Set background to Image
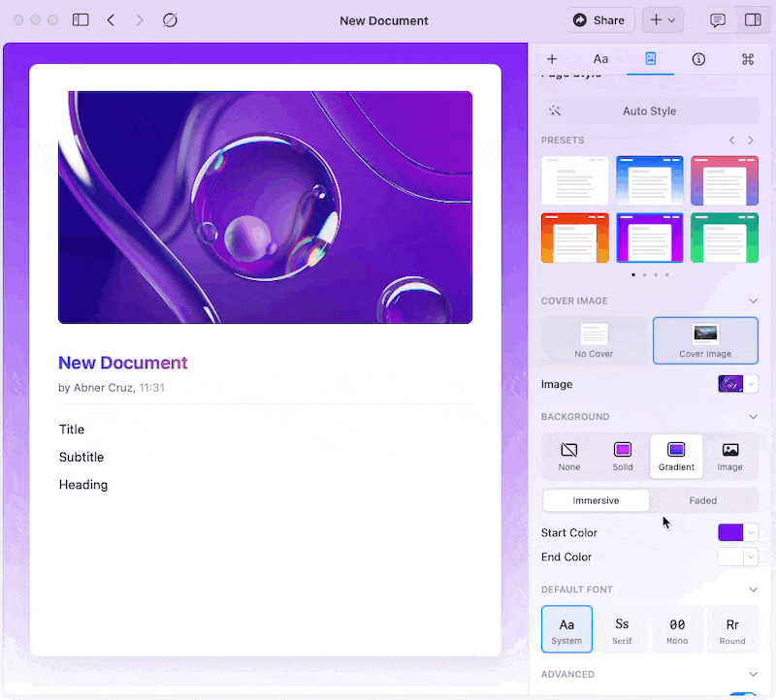776x700 pixels. [729, 456]
